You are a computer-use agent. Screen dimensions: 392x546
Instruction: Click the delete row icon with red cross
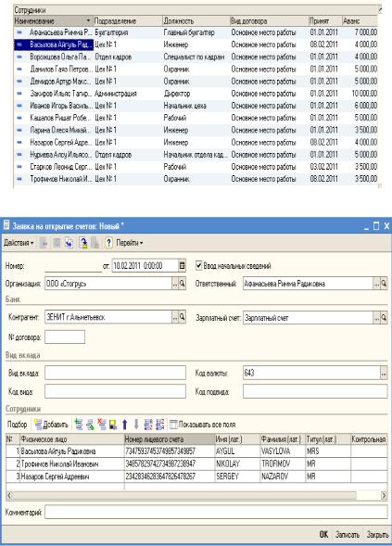tap(102, 425)
